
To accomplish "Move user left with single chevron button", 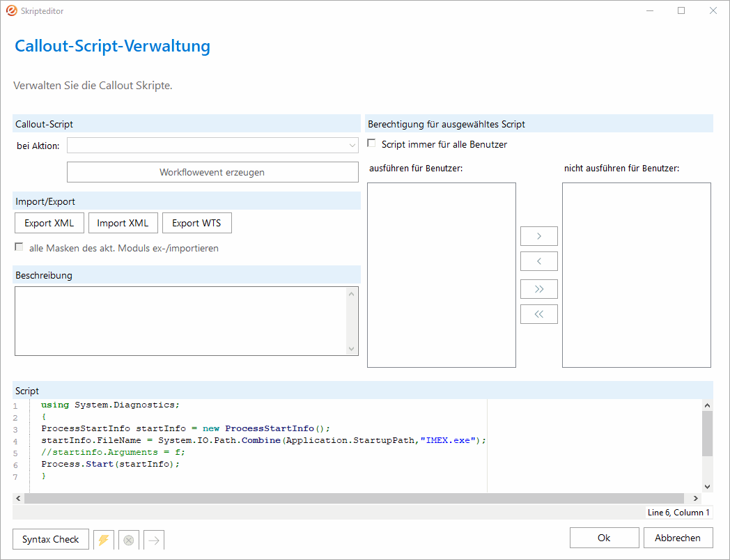I will (538, 261).
